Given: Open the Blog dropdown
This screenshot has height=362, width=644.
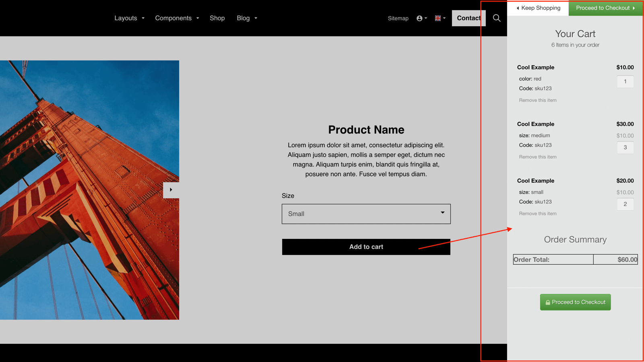Looking at the screenshot, I should (x=244, y=18).
